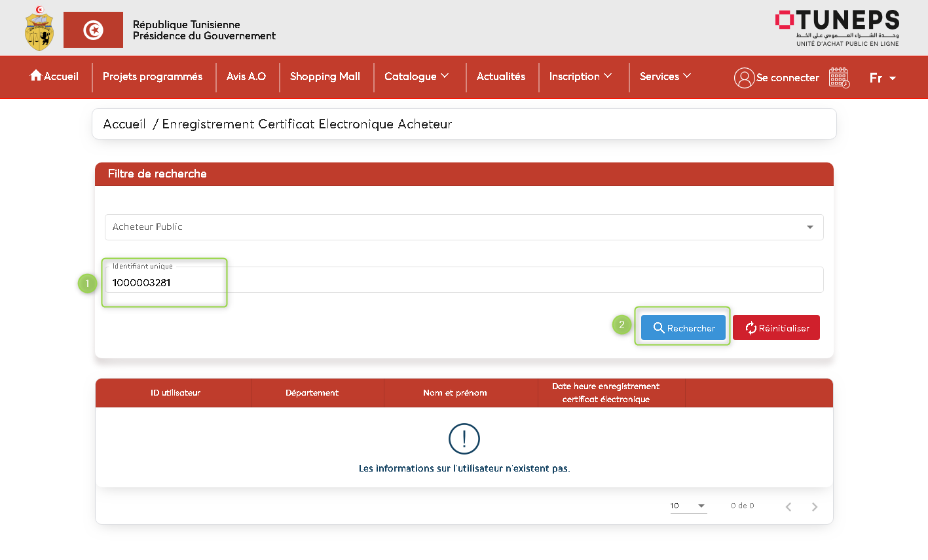Open Projets programmés page
Viewport: 928px width, 560px height.
153,77
